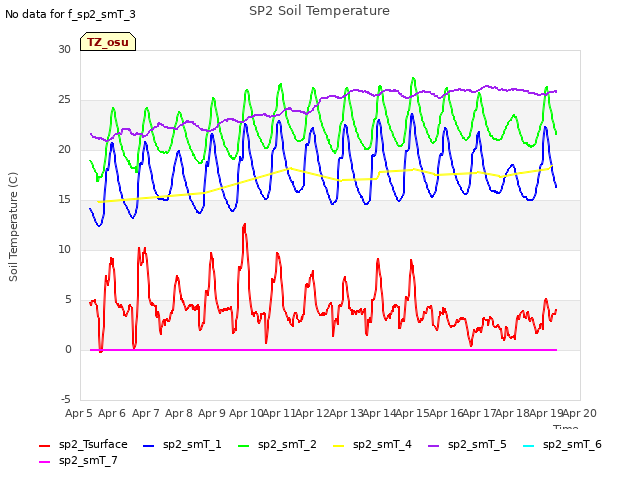Click the Apr 14 x-axis tick label

[x=380, y=413]
